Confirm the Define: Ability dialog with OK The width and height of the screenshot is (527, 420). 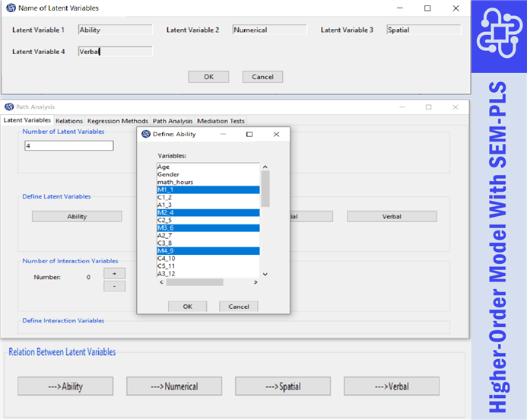pyautogui.click(x=187, y=307)
